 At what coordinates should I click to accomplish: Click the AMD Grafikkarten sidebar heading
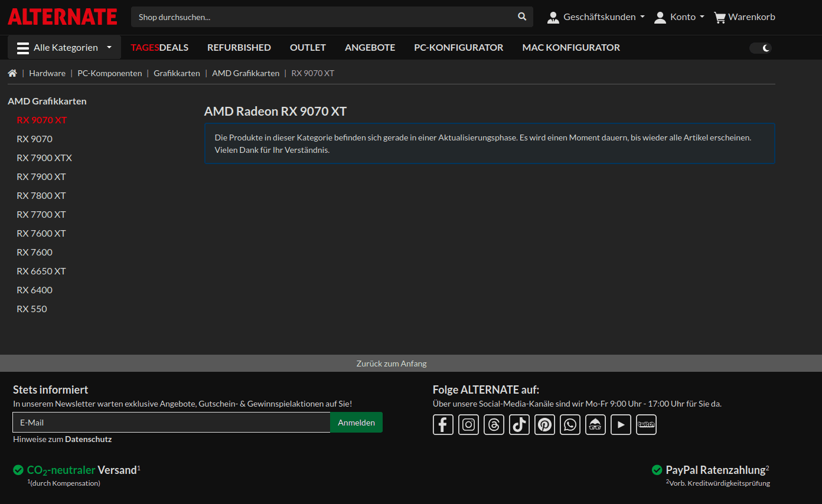(47, 101)
